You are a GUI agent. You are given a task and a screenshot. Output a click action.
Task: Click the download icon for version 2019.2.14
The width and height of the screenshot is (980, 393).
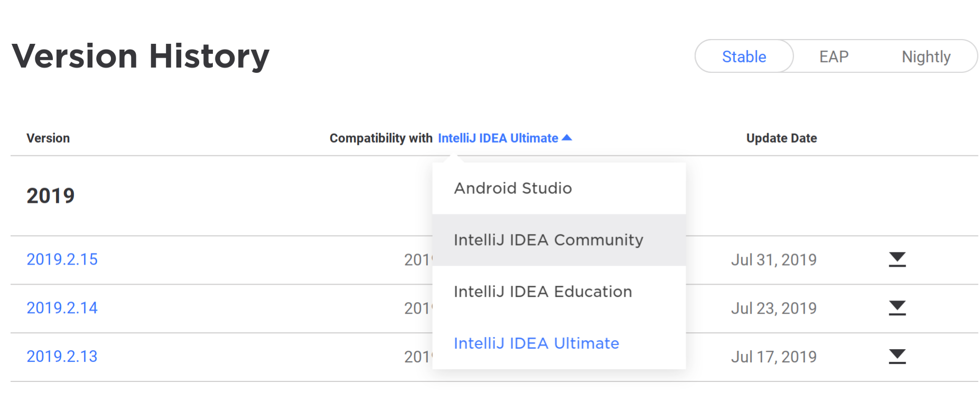click(897, 308)
